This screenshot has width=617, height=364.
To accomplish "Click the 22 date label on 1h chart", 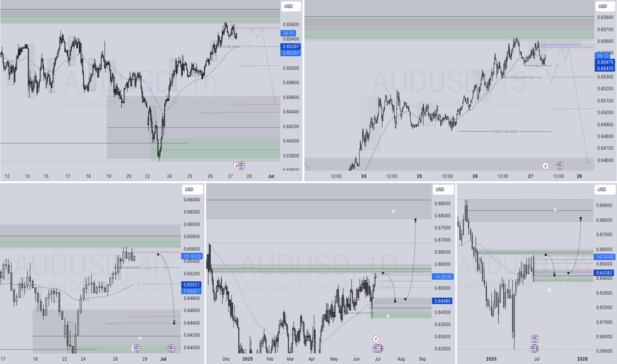I will point(147,176).
